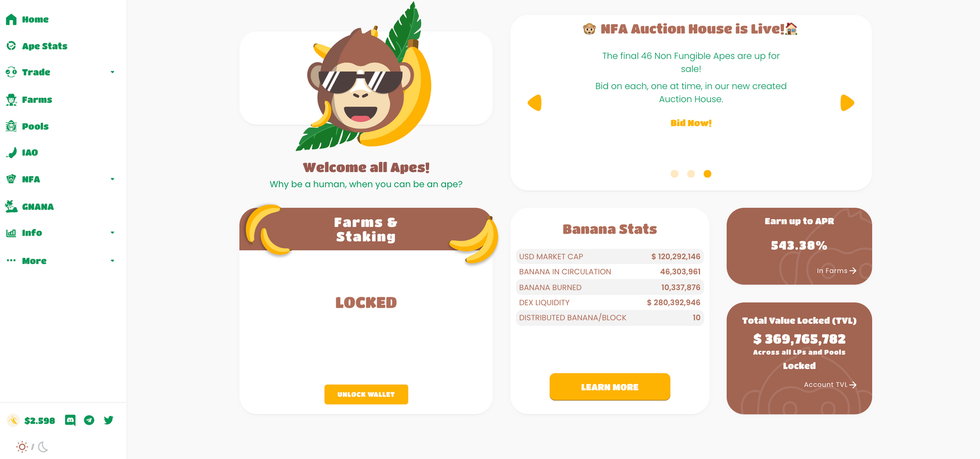The image size is (980, 459).
Task: Click the Learn More button
Action: click(610, 387)
